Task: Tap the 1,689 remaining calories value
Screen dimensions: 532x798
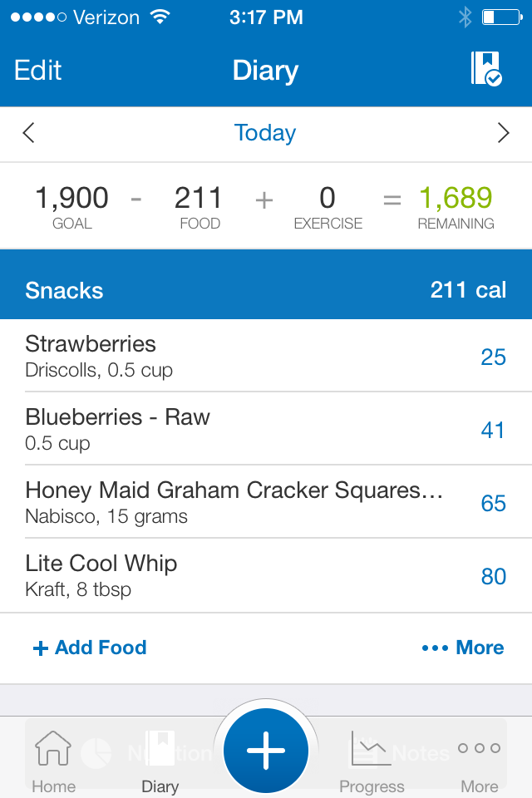Action: pos(456,198)
